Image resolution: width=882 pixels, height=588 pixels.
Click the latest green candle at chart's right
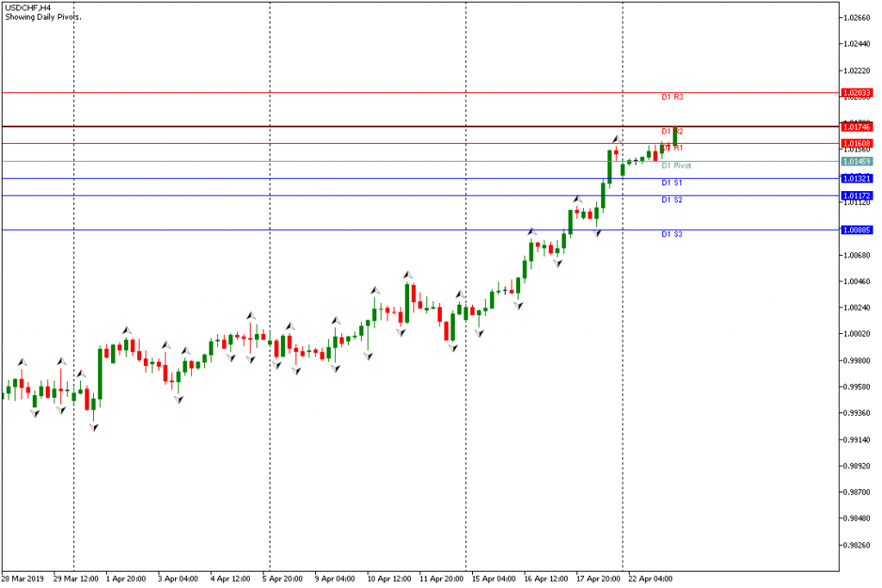[x=674, y=135]
